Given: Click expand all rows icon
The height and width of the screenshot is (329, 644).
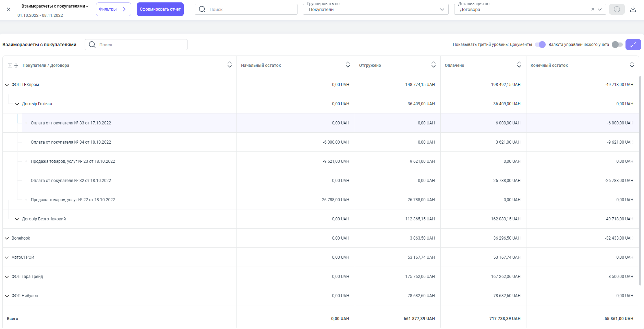Looking at the screenshot, I should pos(10,65).
